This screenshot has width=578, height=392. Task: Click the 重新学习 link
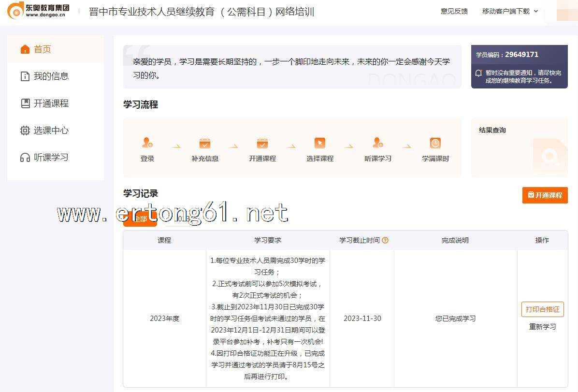click(x=542, y=327)
